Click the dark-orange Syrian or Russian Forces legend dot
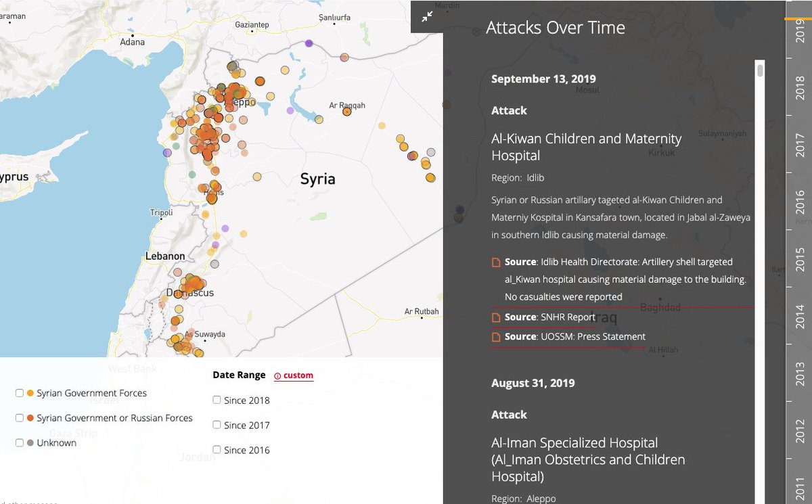 point(30,418)
